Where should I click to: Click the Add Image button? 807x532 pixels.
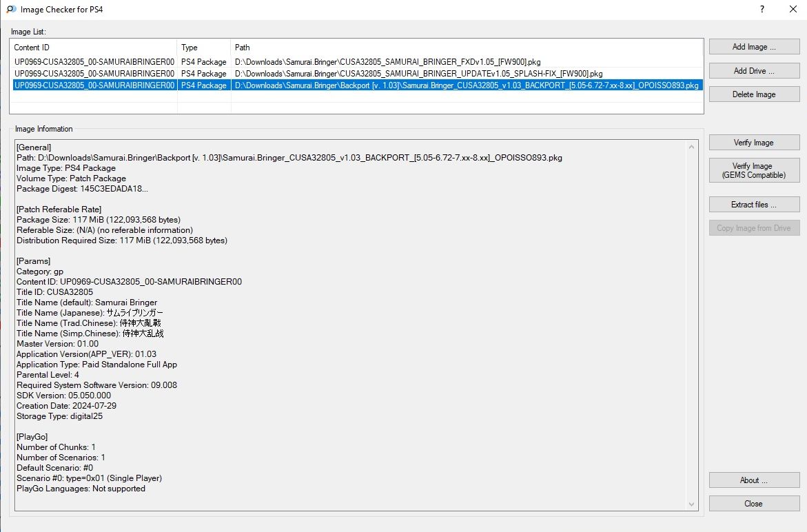click(x=754, y=47)
